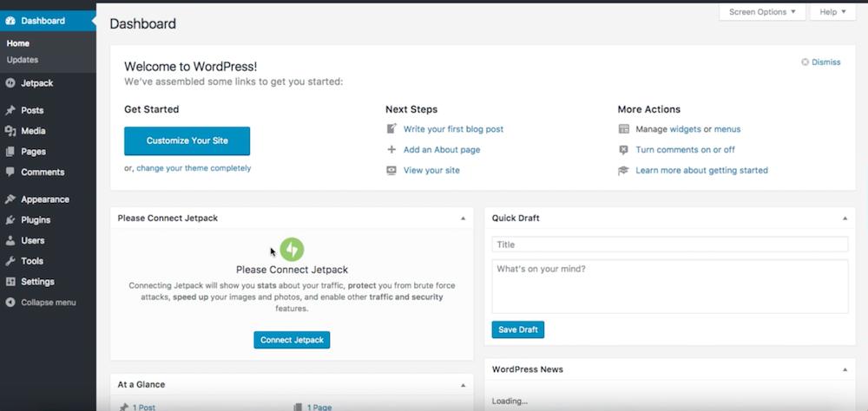Image resolution: width=868 pixels, height=411 pixels.
Task: Click the pencil icon beside Write your first blog post
Action: [x=391, y=129]
